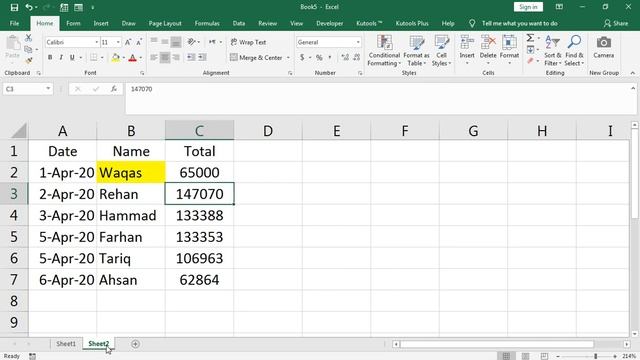Image resolution: width=640 pixels, height=360 pixels.
Task: Click the Copy icon in Clipboard group
Action: pos(28,49)
